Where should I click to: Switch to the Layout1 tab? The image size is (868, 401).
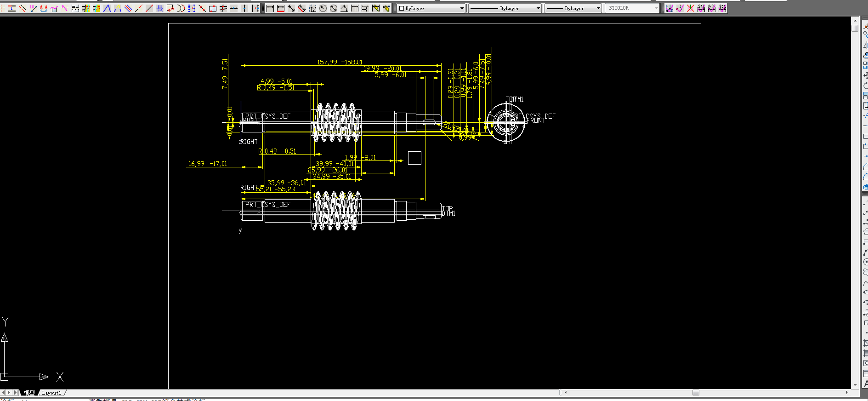(51, 393)
